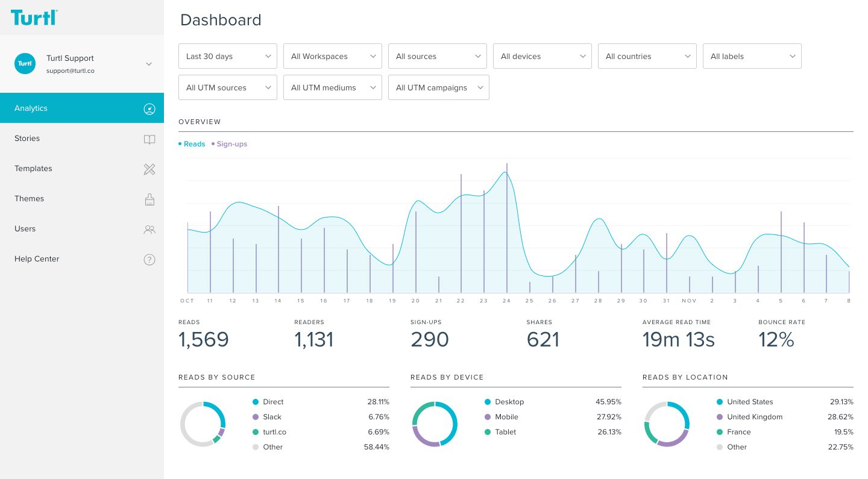Click the Analytics gauge icon
Viewport: 868px width, 479px height.
pos(149,108)
